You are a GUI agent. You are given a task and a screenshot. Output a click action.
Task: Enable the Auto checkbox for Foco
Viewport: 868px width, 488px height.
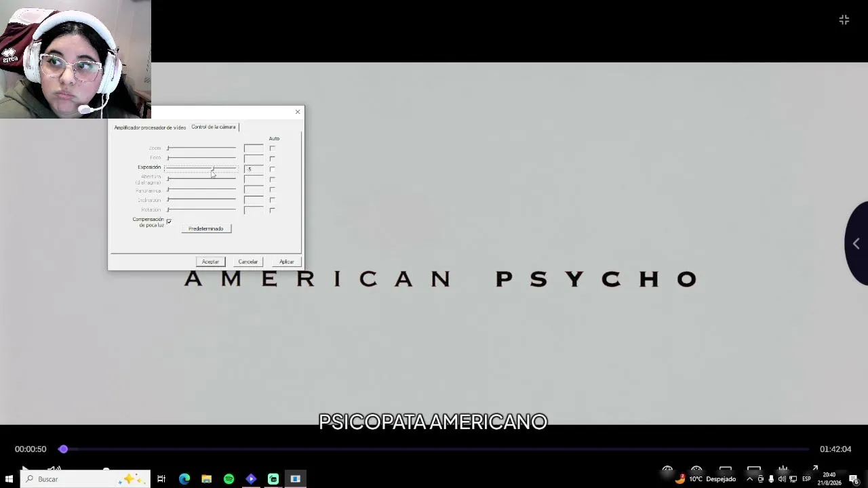click(x=272, y=159)
